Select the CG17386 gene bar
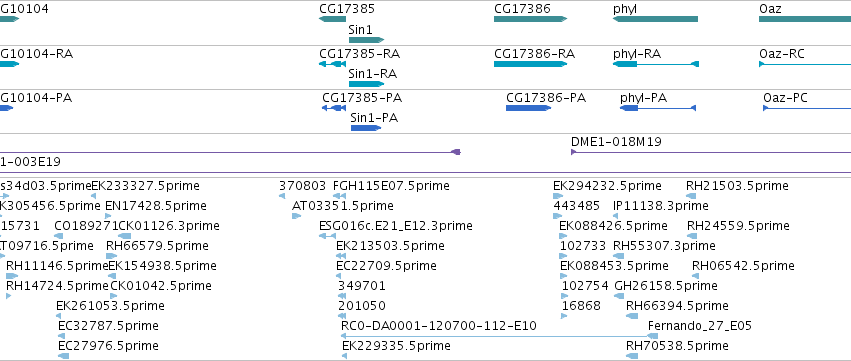Screen dimensions: 851x361 530,19
